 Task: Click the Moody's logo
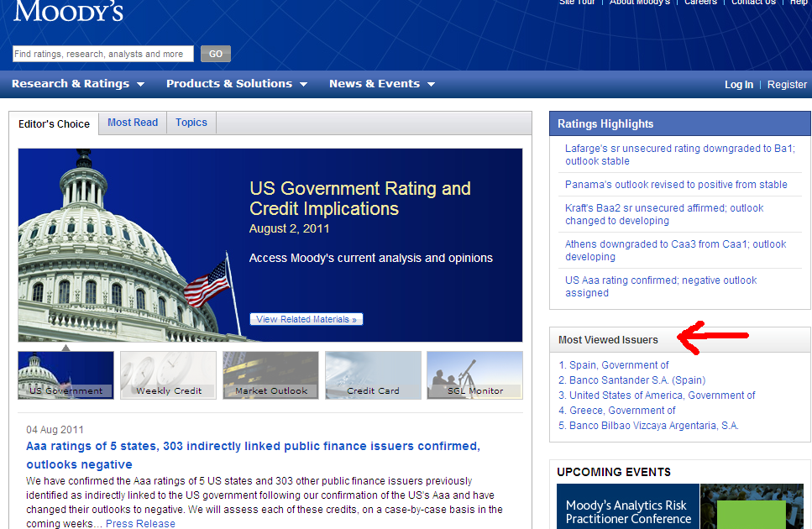[68, 11]
